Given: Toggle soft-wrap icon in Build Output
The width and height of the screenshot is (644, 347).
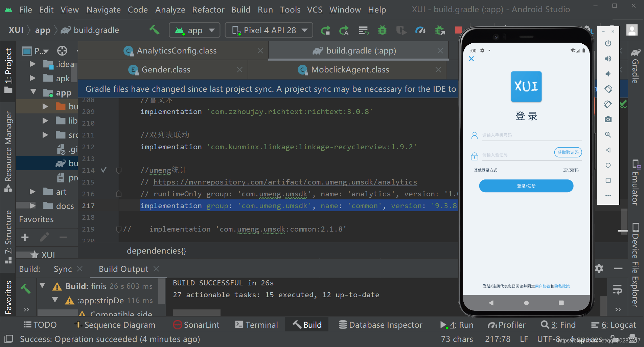Looking at the screenshot, I should pos(618,289).
